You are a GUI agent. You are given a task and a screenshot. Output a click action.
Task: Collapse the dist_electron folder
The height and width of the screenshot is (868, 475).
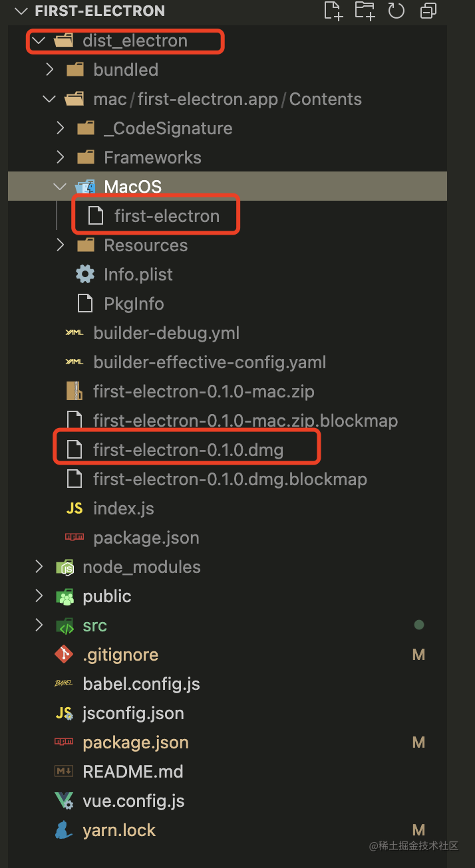38,41
